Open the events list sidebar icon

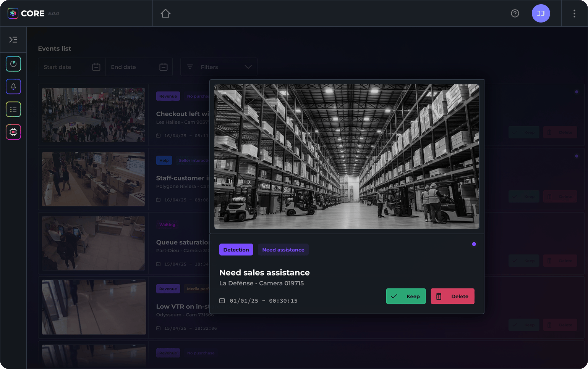pyautogui.click(x=13, y=110)
